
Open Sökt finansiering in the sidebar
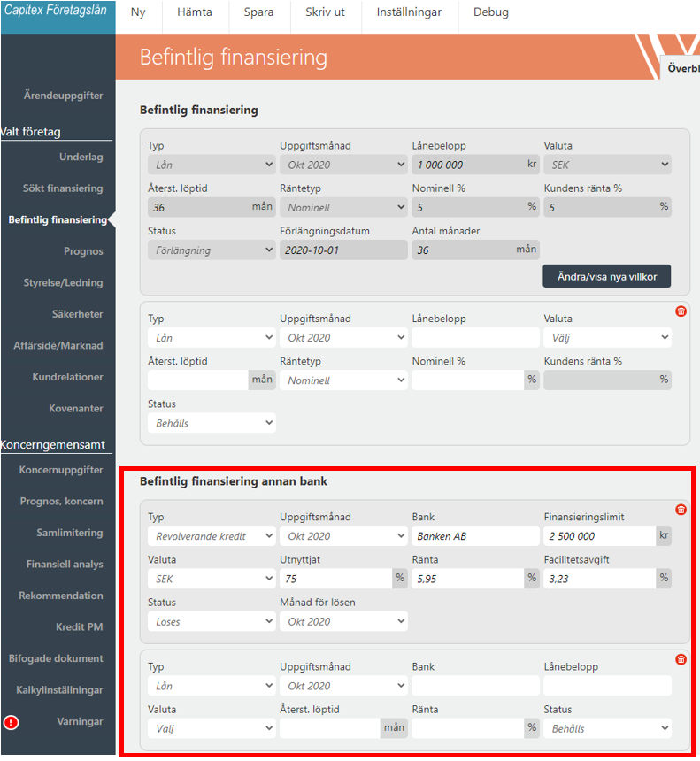click(x=63, y=188)
